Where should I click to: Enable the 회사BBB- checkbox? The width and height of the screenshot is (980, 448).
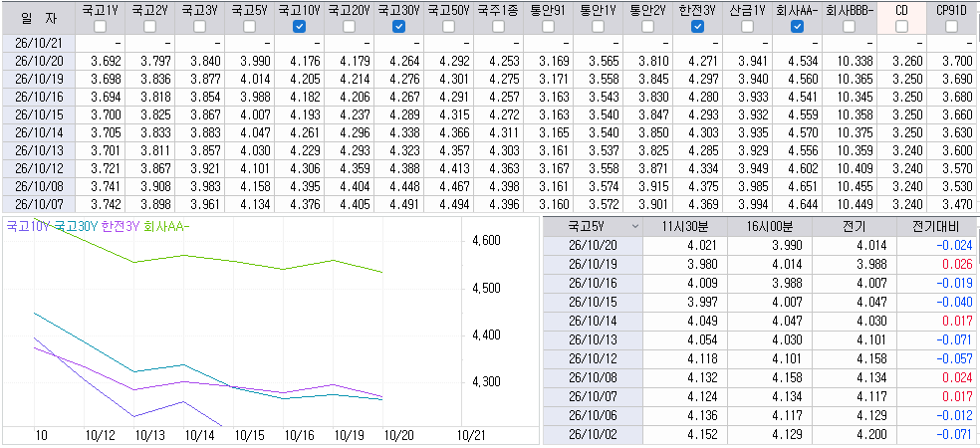[x=849, y=26]
